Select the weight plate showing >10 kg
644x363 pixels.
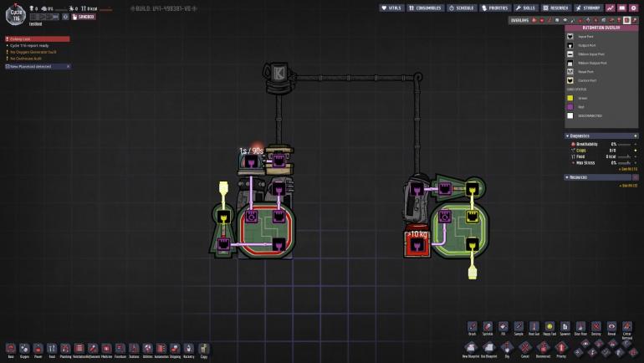417,244
